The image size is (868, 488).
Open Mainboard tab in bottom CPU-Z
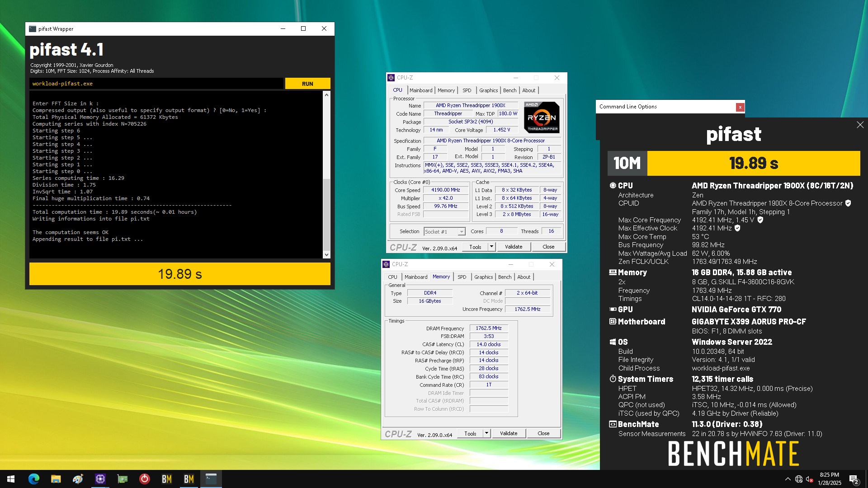(416, 277)
